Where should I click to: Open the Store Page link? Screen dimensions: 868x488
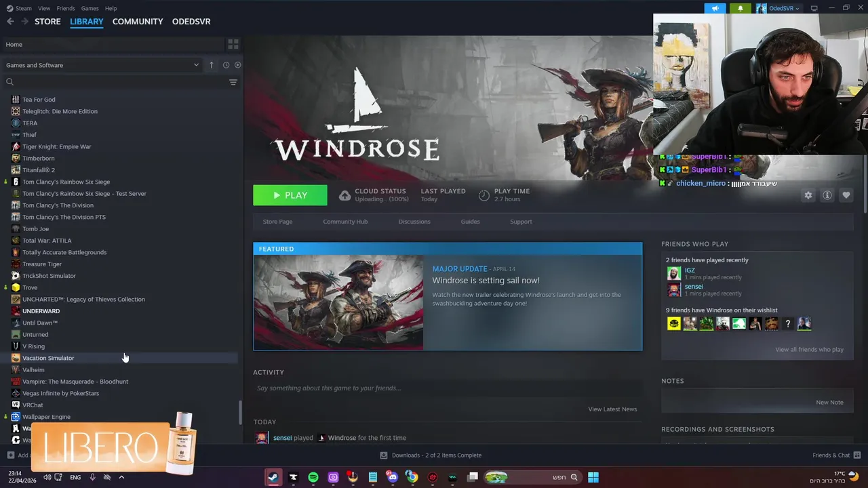277,222
